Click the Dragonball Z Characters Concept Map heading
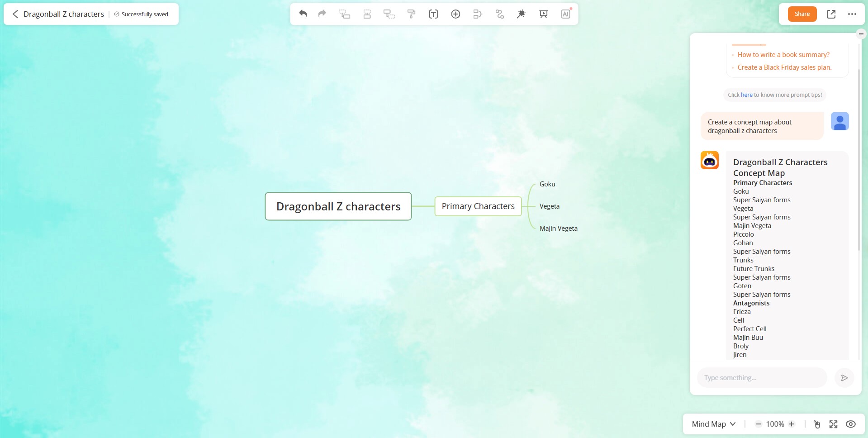The height and width of the screenshot is (438, 868). pos(780,167)
